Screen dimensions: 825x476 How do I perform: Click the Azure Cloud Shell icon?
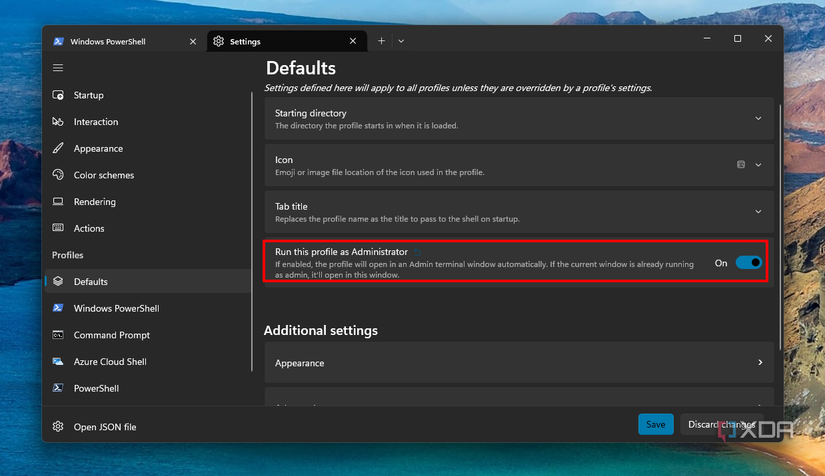click(x=58, y=362)
